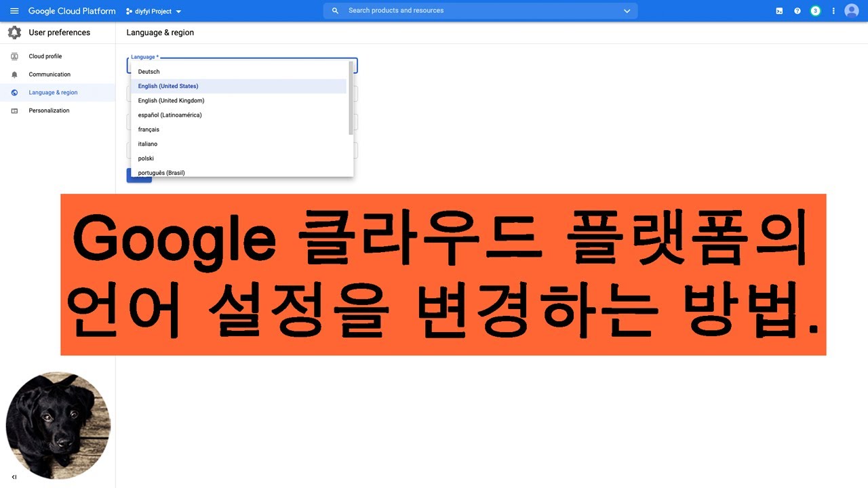
Task: Select English (United Kingdom) language option
Action: pos(171,100)
